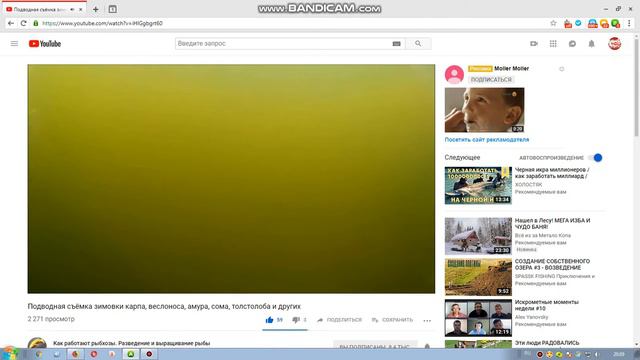
Task: Click title СОЗДАНИЕ СОБСТВЕННОГО ОЗЕРА #3
Action: coord(552,264)
